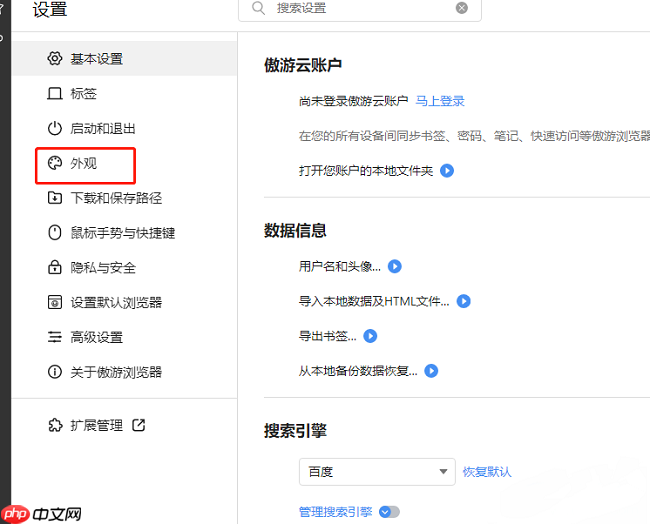The image size is (650, 524).
Task: Open the 百度 search engine dropdown
Action: [377, 472]
